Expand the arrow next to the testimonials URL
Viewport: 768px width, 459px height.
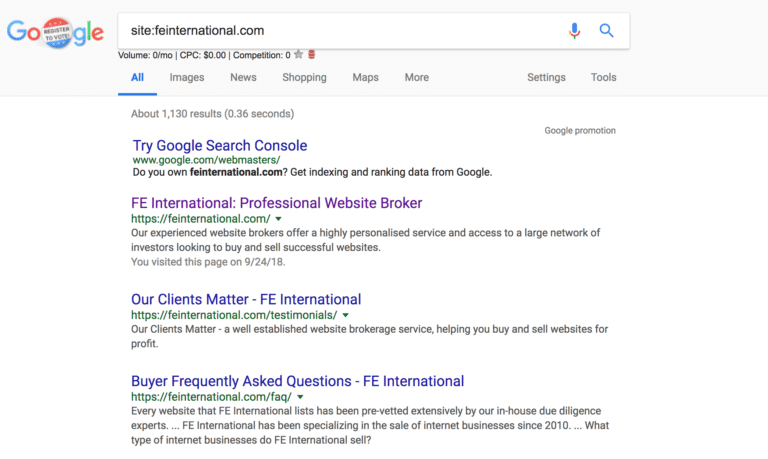(x=345, y=315)
